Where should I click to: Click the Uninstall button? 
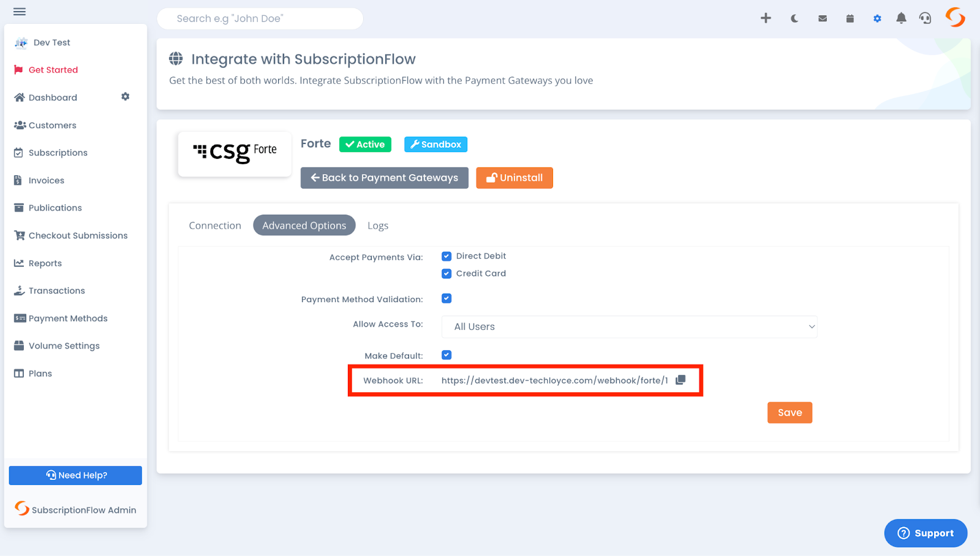point(514,178)
